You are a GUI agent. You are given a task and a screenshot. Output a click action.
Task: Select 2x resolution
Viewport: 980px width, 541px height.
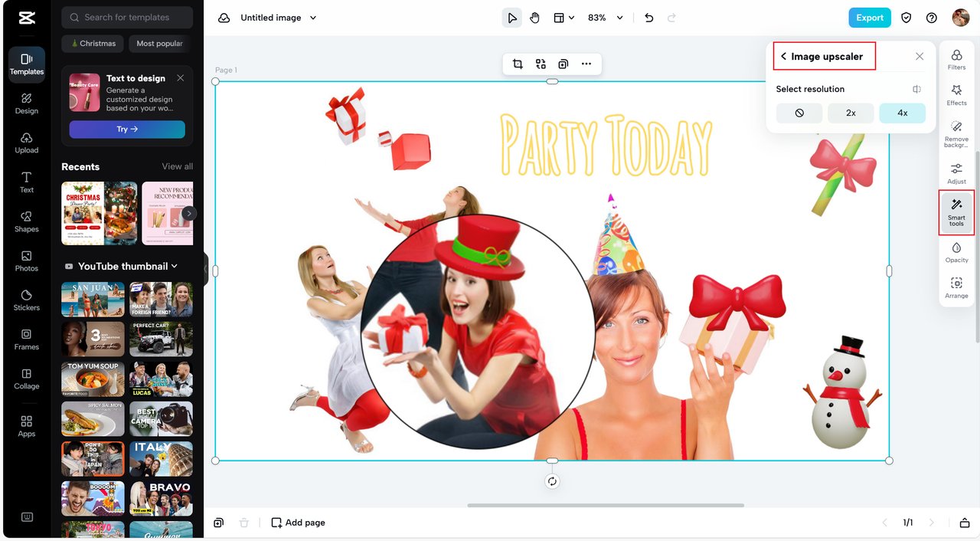851,113
